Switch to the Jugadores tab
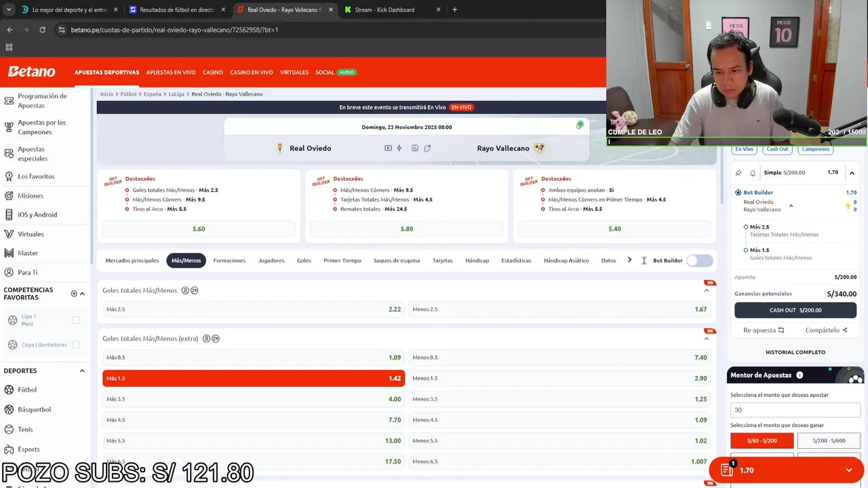868x488 pixels. [x=271, y=260]
